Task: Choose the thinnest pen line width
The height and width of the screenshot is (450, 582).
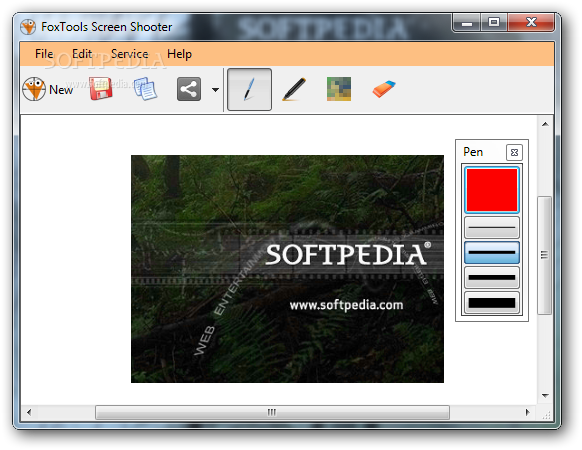Action: [x=492, y=227]
